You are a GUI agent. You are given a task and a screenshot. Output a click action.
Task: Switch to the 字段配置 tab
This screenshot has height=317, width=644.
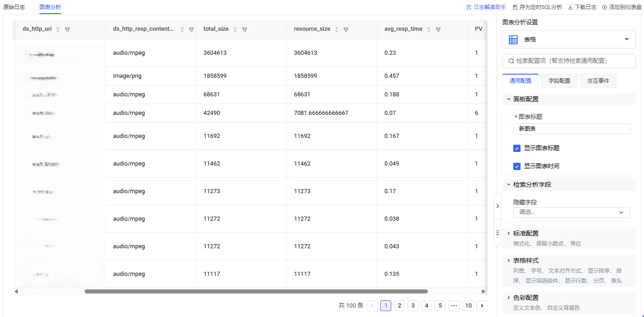(x=559, y=81)
